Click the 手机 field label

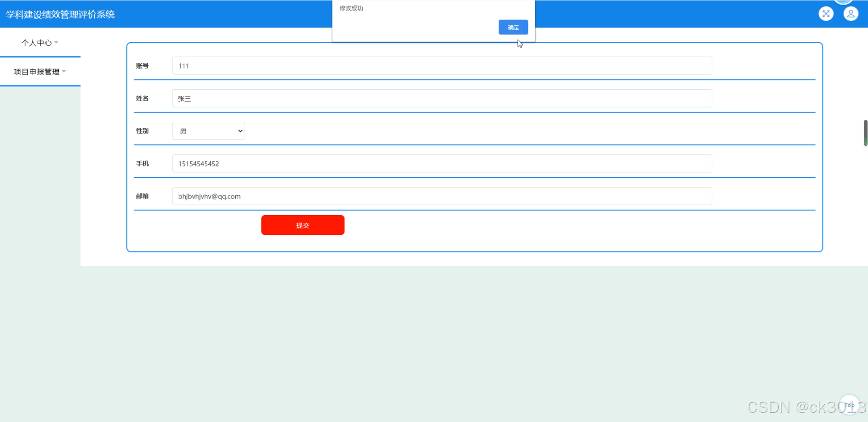[x=142, y=164]
